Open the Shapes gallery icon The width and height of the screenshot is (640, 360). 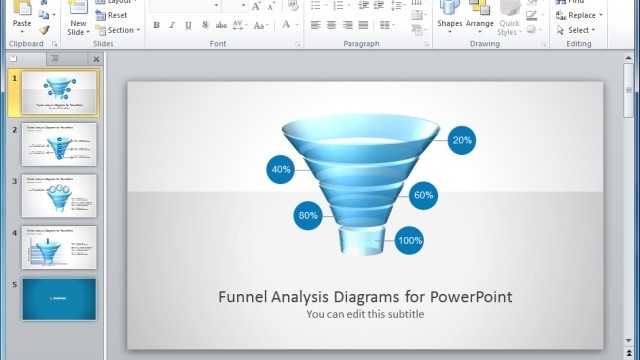(449, 7)
